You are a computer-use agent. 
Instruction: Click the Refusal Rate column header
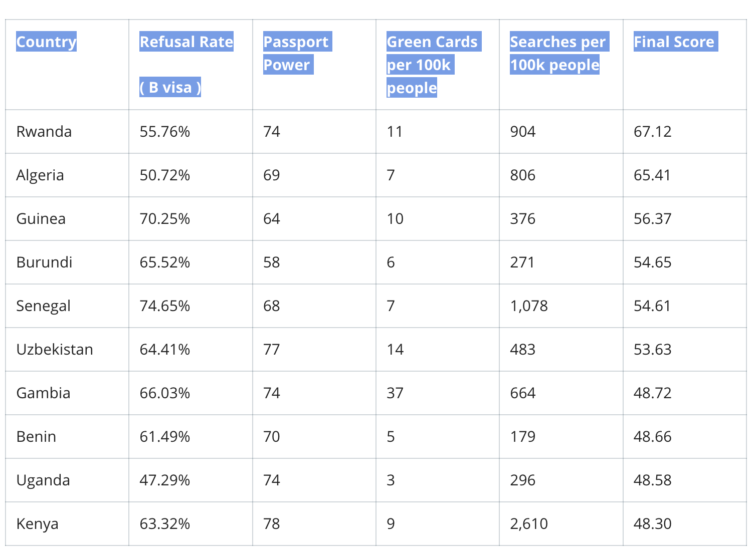(x=186, y=42)
